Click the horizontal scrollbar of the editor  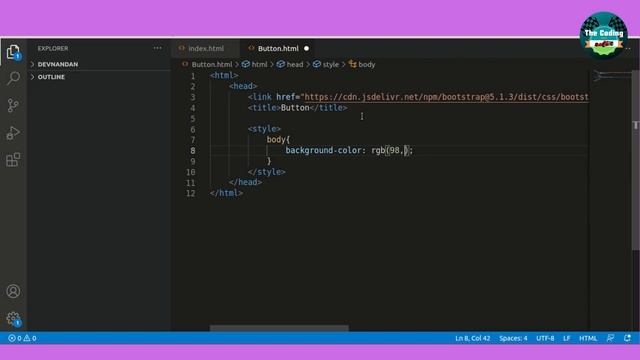(279, 328)
